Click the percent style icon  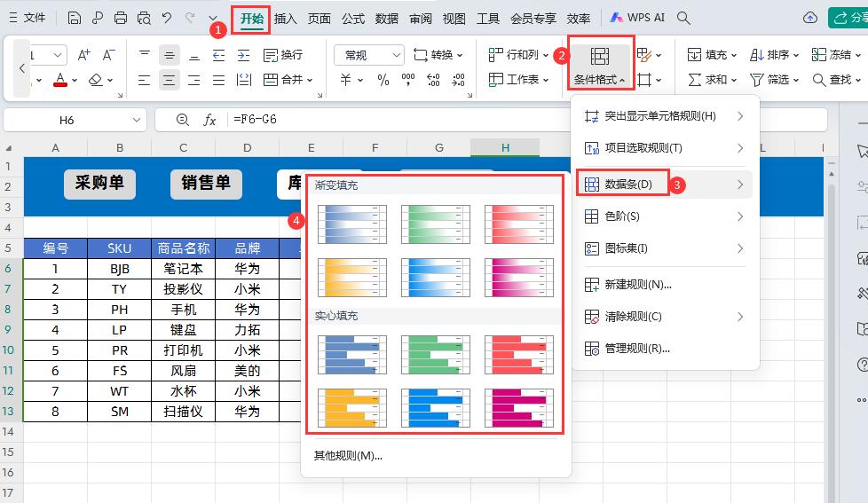(383, 80)
